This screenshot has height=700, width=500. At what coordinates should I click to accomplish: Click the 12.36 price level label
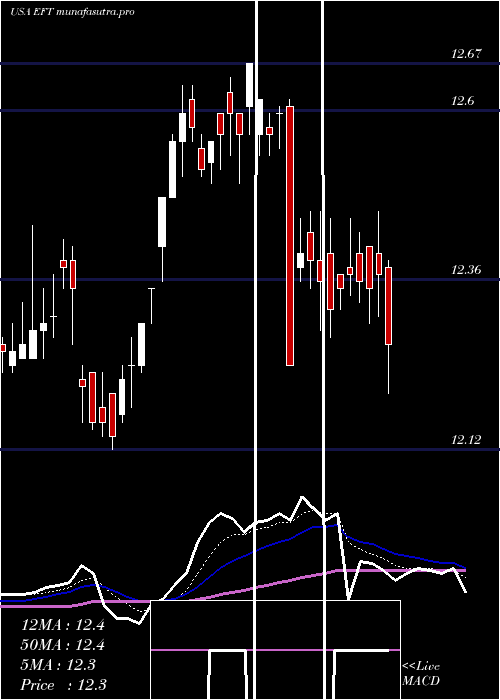[466, 270]
